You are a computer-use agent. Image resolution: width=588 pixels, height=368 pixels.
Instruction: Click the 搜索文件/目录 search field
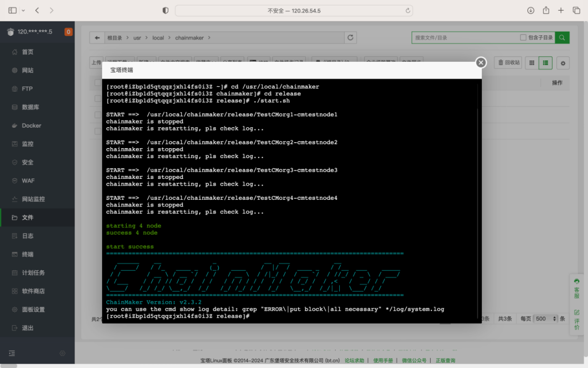465,38
